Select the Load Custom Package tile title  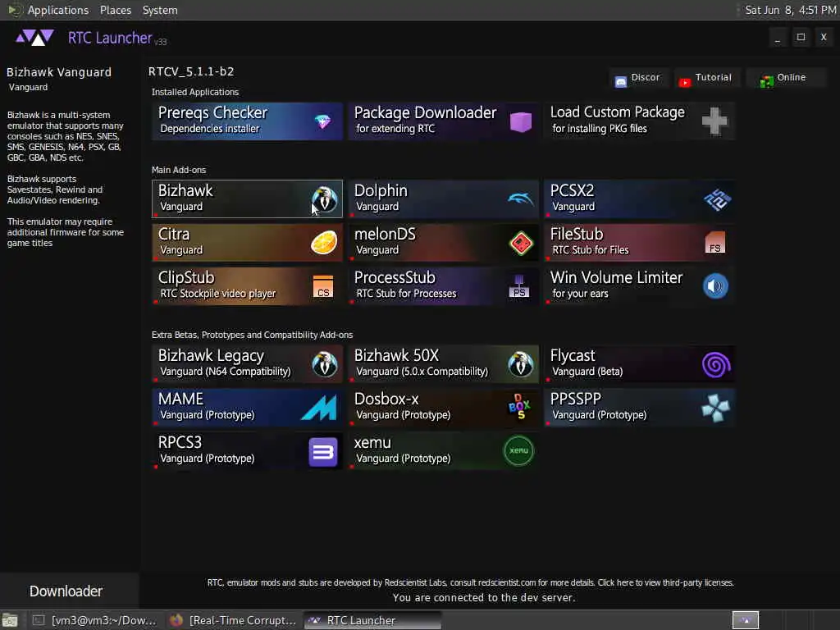point(617,112)
